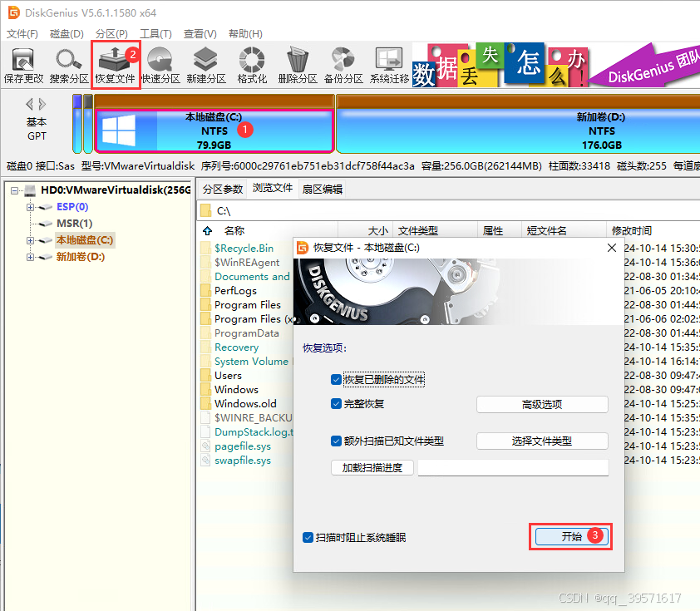Screen dimensions: 700x611
Task: Click the Program Files folder name
Action: (x=248, y=305)
